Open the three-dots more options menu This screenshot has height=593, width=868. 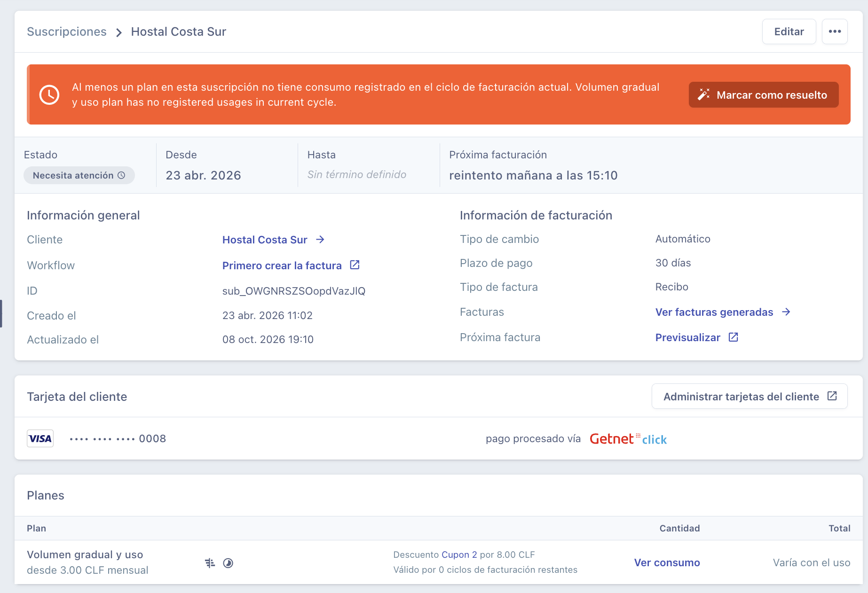tap(835, 31)
